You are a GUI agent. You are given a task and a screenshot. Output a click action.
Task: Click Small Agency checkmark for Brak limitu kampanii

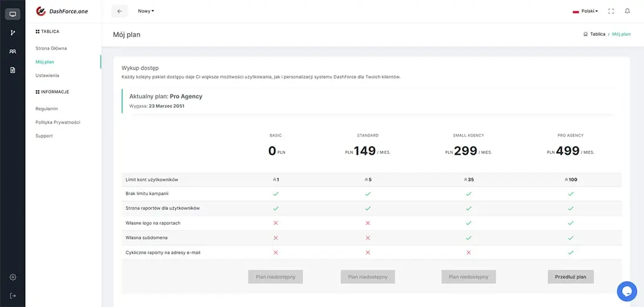click(468, 193)
